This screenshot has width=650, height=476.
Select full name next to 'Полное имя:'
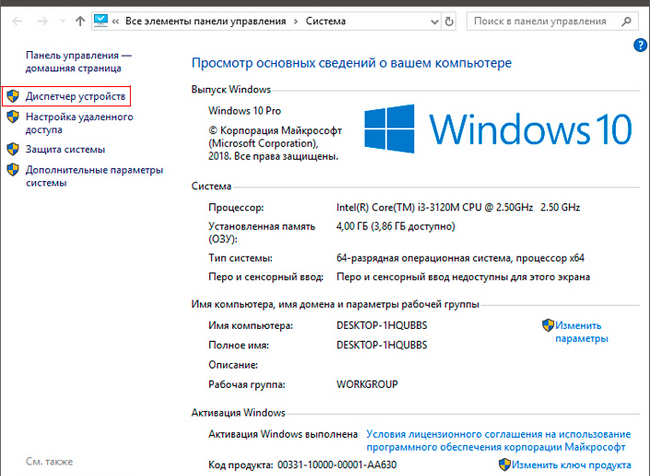point(382,345)
